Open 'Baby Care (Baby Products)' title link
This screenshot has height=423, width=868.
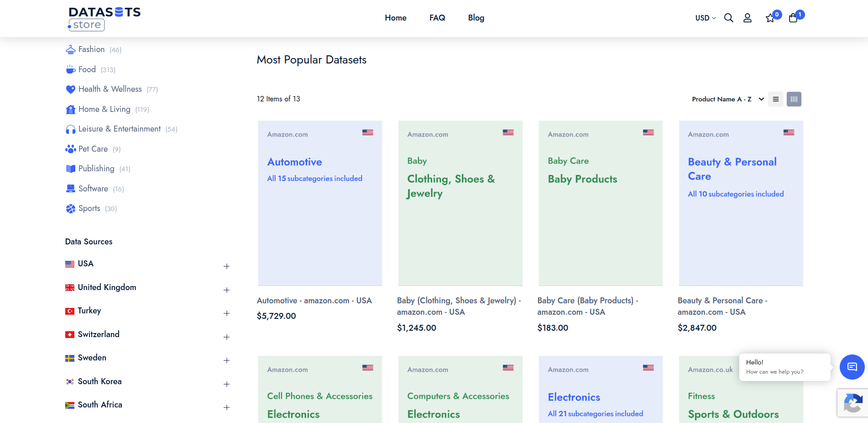click(588, 306)
